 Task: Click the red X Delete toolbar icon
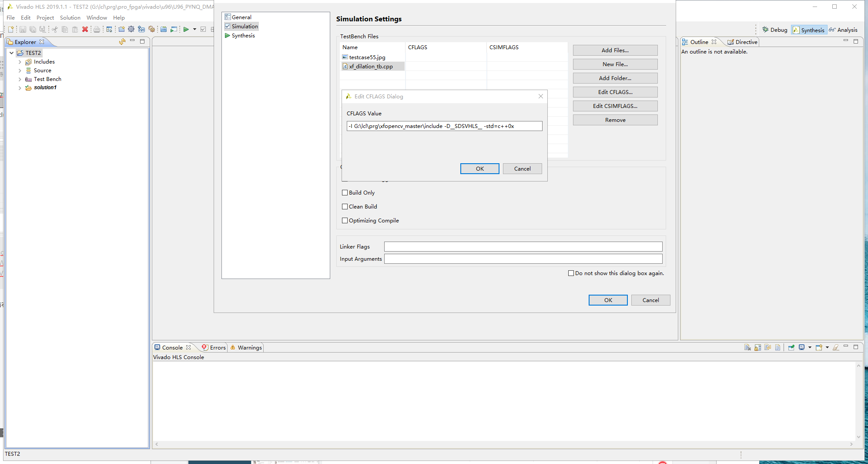tap(85, 29)
